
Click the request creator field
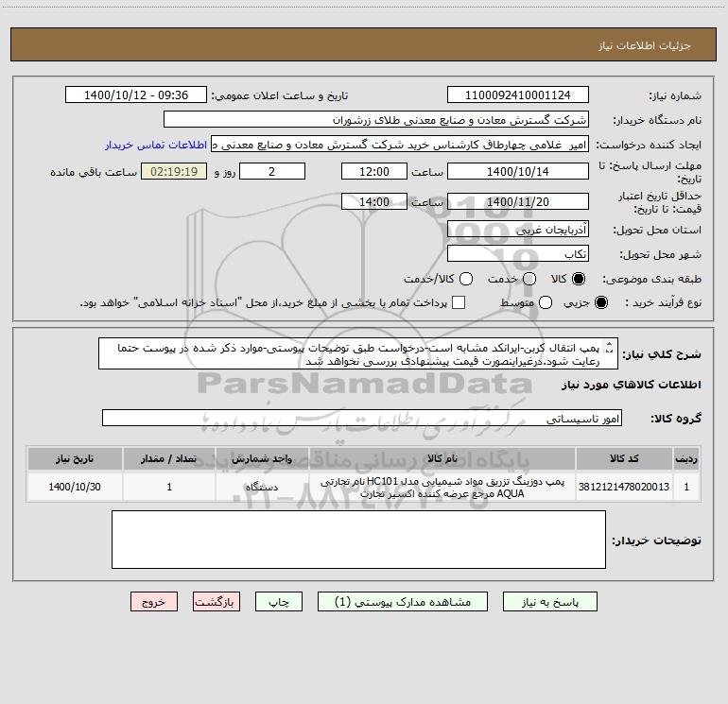[x=400, y=144]
